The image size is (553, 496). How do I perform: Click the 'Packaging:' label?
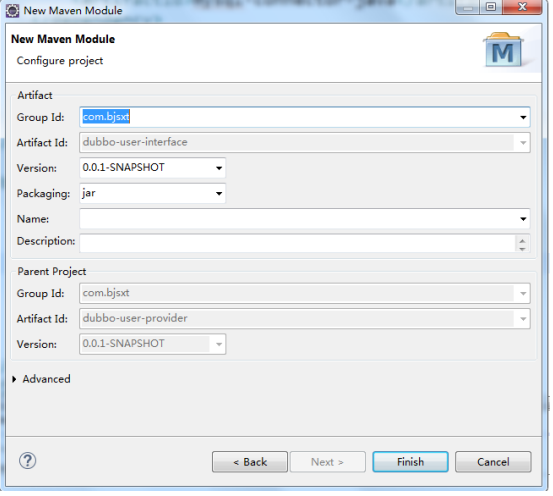pyautogui.click(x=43, y=194)
